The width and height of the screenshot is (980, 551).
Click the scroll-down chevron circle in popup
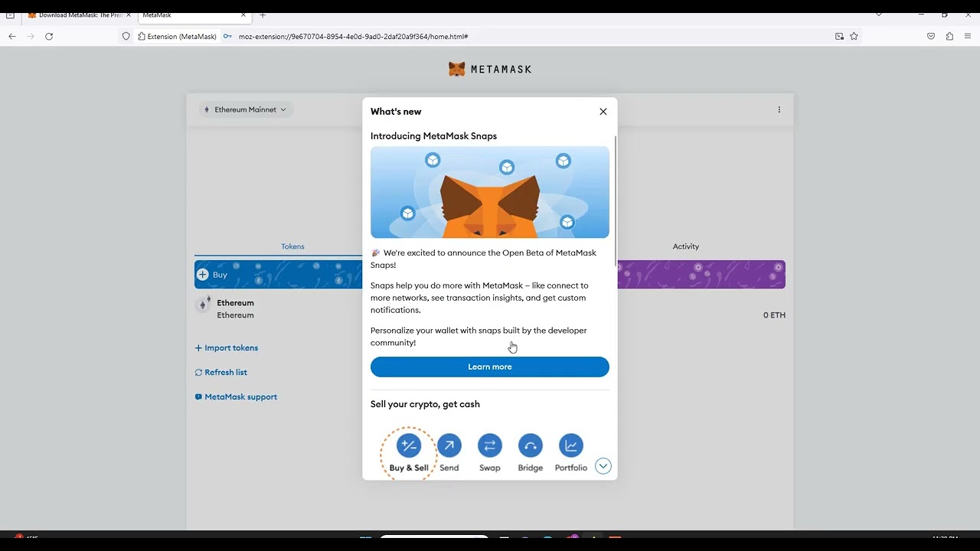click(x=603, y=466)
